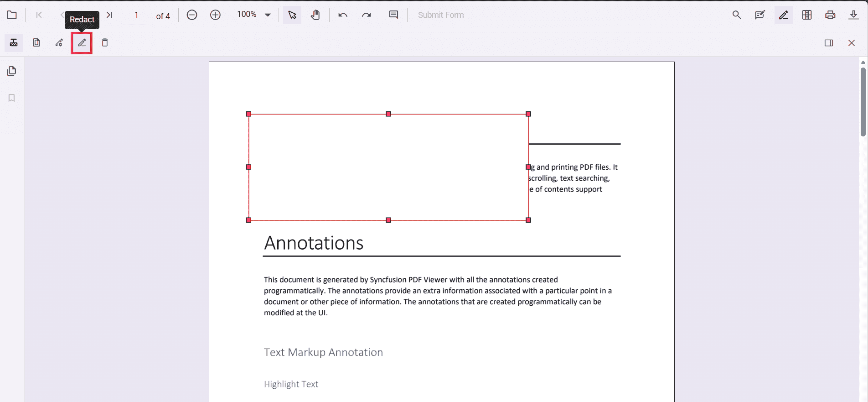Click the Redact Pages icon
Viewport: 868px width, 402px height.
[36, 43]
